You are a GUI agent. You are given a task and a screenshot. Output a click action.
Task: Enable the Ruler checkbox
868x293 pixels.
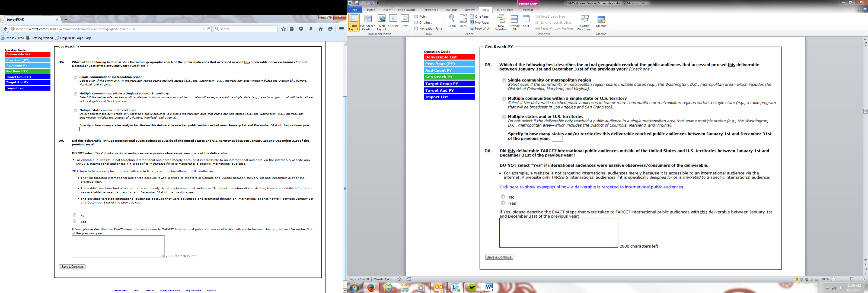click(416, 17)
